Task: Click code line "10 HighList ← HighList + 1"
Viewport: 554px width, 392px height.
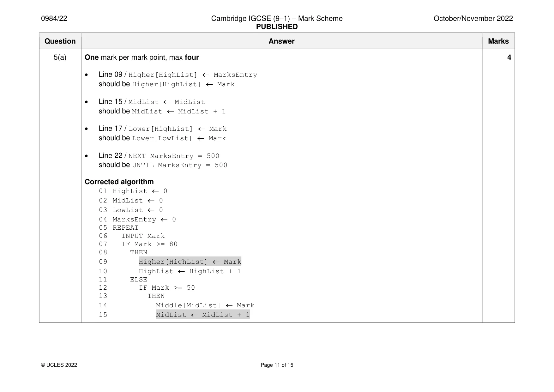Action: 170,271
